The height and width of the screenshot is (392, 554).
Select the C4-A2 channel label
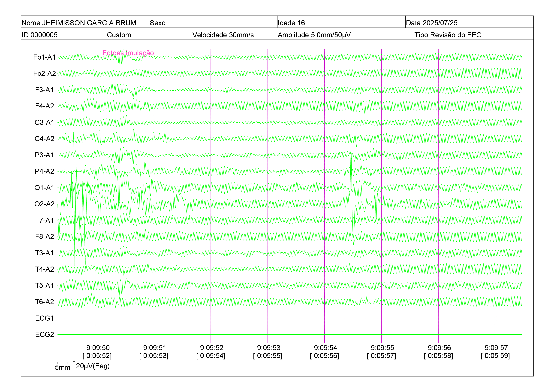(x=44, y=139)
